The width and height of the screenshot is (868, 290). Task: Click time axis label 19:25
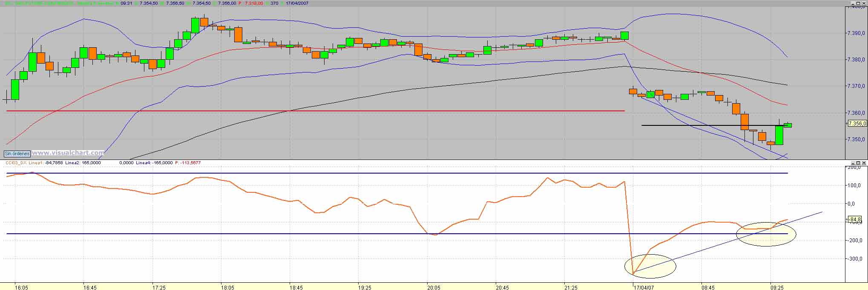tap(365, 287)
